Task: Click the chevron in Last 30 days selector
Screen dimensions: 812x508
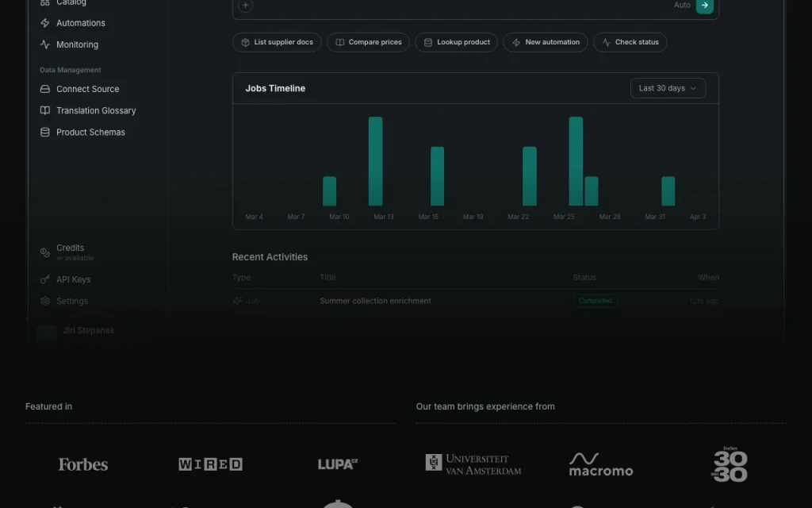Action: pyautogui.click(x=693, y=88)
